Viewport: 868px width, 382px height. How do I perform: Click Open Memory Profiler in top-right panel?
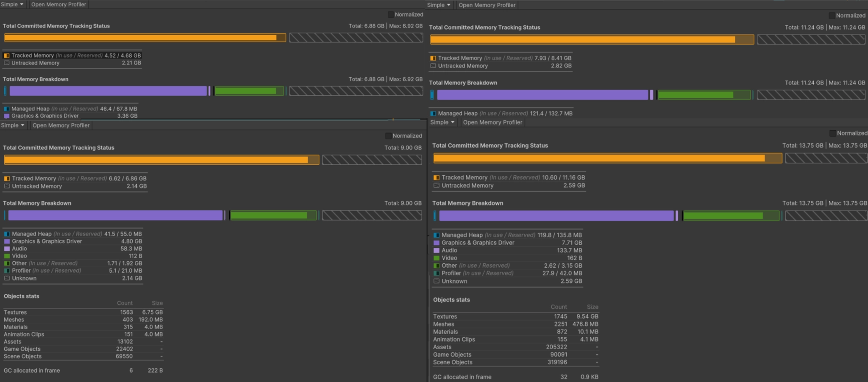[x=487, y=5]
